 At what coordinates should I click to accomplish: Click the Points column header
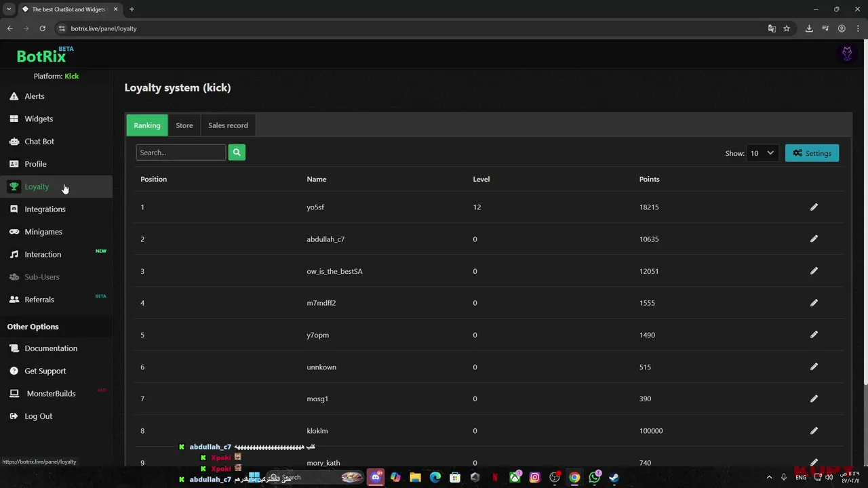pos(649,179)
